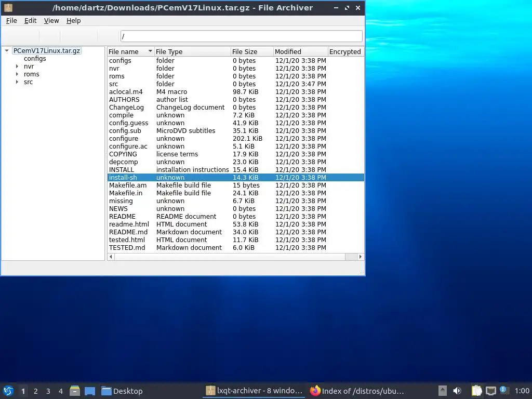
Task: Click the network status tray icon
Action: 490,391
